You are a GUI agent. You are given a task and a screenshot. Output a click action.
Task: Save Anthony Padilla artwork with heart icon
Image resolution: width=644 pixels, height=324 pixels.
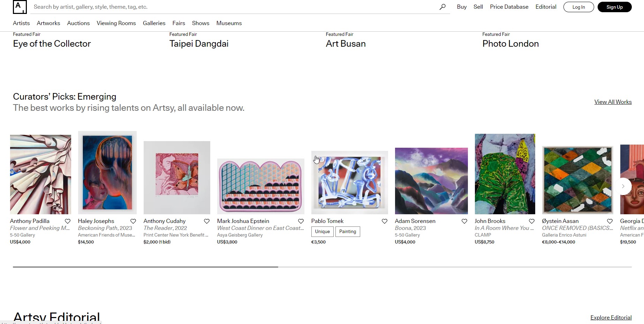pyautogui.click(x=68, y=221)
